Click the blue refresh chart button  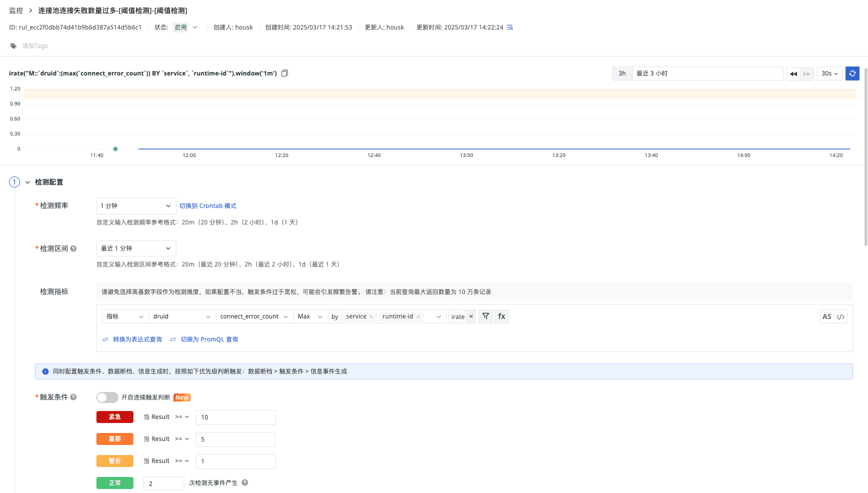(x=852, y=73)
